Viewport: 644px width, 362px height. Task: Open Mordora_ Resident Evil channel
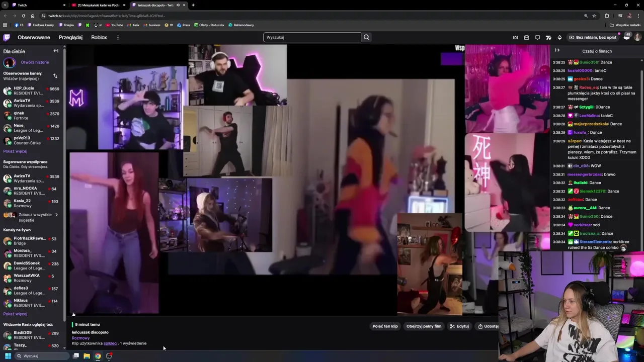click(31, 253)
